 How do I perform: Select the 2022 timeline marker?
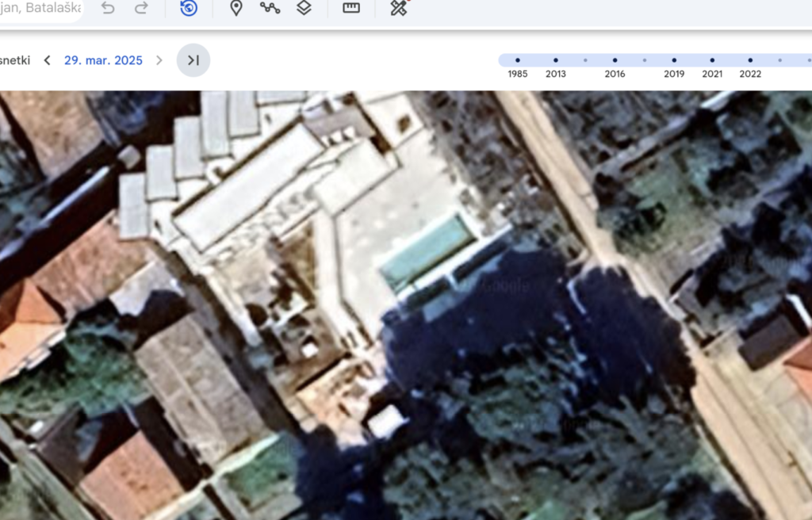tap(750, 60)
